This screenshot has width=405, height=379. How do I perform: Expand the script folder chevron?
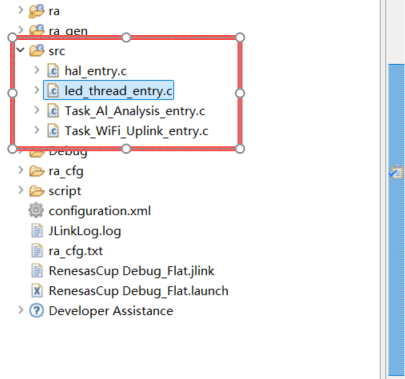[21, 190]
